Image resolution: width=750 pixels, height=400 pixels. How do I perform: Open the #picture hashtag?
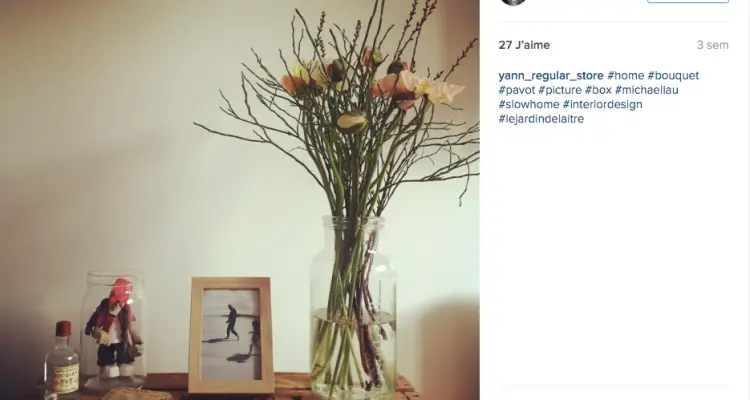point(560,90)
